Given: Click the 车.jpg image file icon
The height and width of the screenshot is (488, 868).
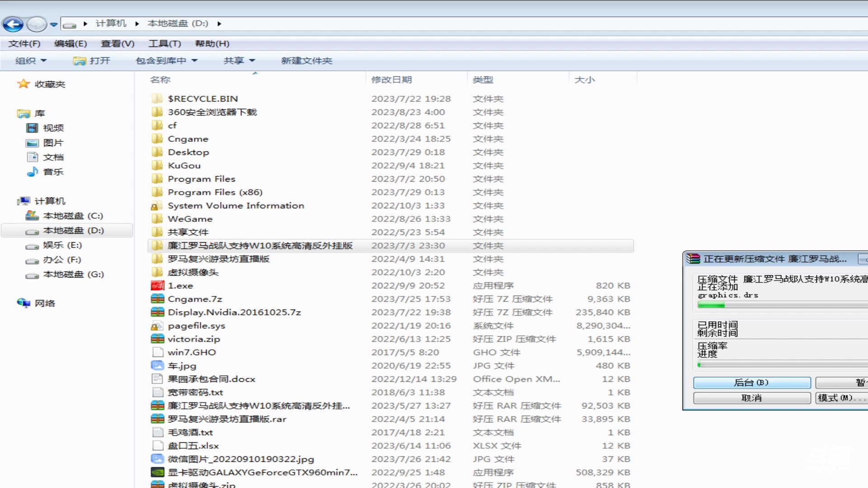Looking at the screenshot, I should (157, 366).
